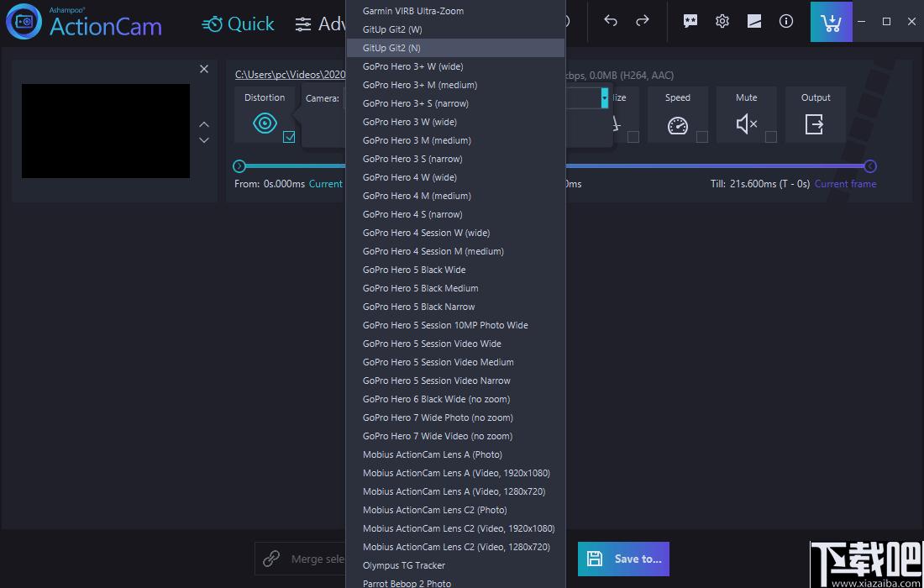Image resolution: width=924 pixels, height=588 pixels.
Task: Select Garmin VIRB Ultra-Zoom
Action: 455,11
